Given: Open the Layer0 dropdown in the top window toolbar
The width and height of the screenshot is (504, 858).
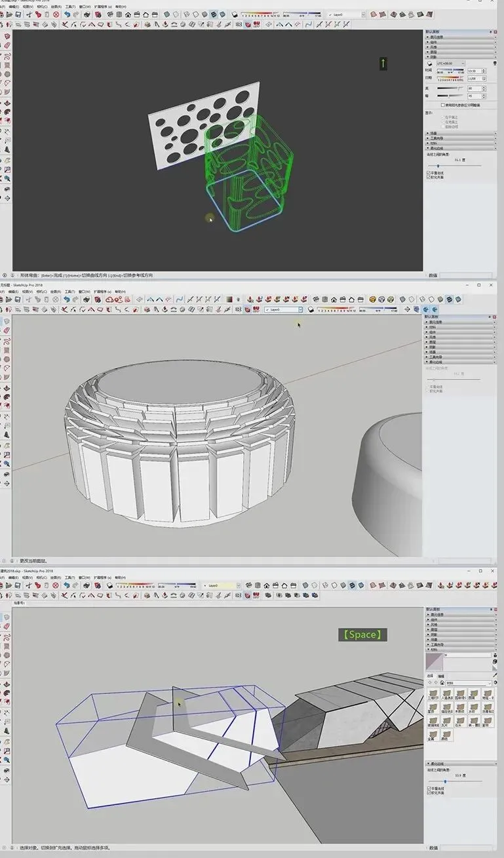Looking at the screenshot, I should click(347, 14).
